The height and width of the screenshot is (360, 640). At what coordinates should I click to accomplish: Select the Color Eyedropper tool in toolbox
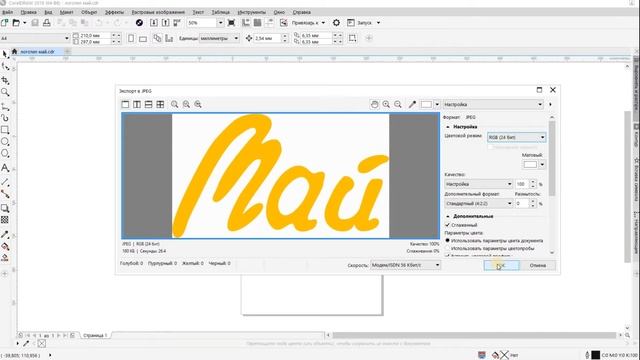pos(5,234)
